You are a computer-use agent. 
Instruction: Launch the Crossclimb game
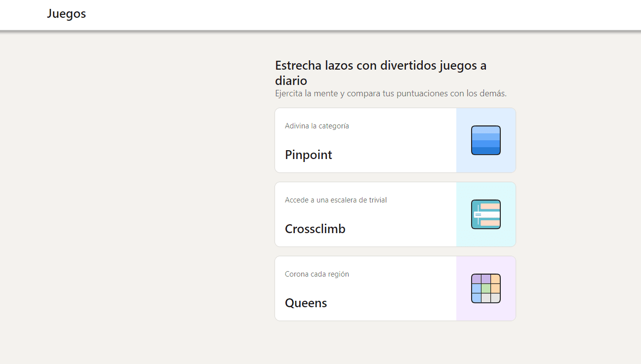(x=315, y=229)
